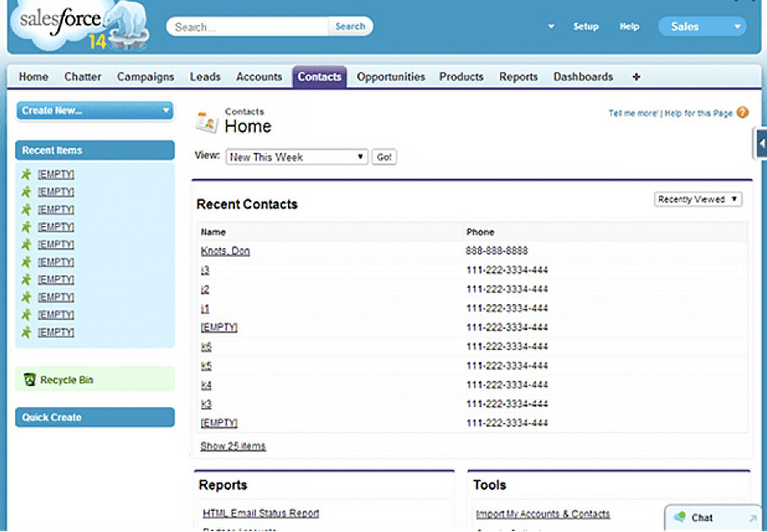Open the Recently Viewed dropdown

click(x=698, y=199)
